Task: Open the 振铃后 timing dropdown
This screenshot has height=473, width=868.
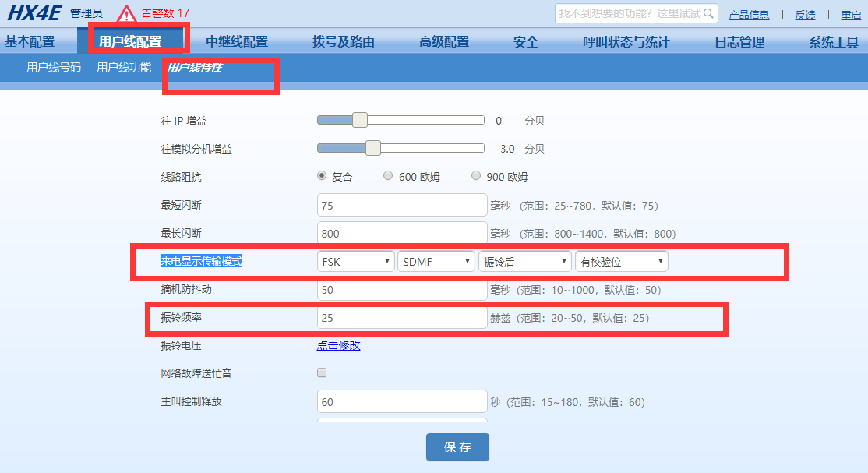Action: pos(524,261)
